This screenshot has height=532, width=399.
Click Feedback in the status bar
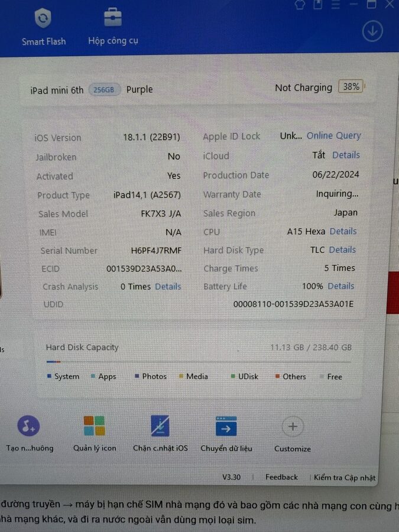(x=281, y=477)
